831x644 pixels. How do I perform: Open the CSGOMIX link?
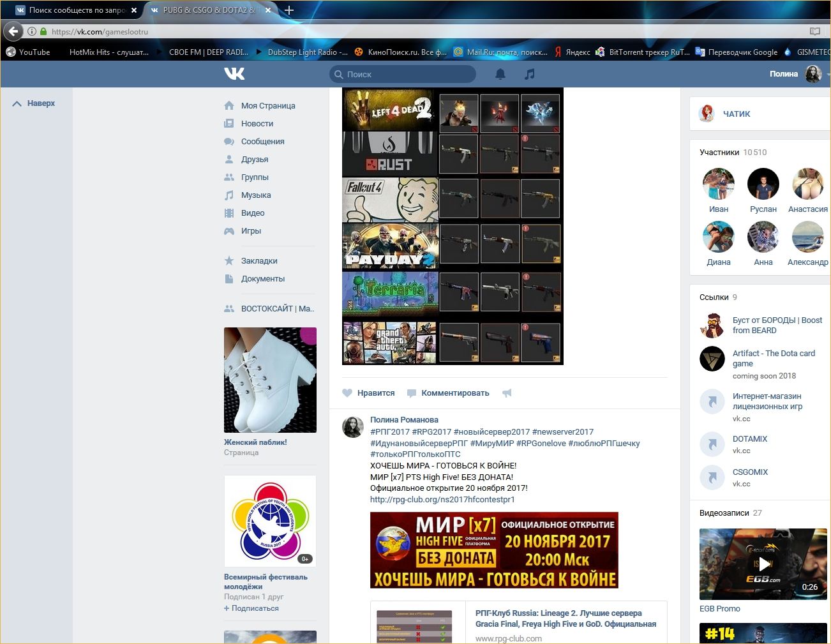(750, 472)
